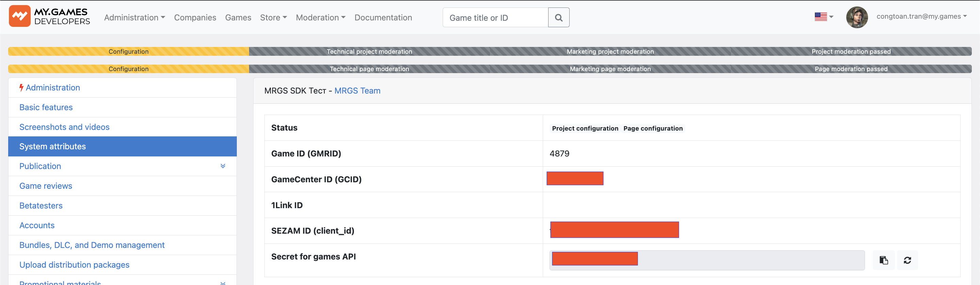Click the Marketing project moderation step
The image size is (980, 285).
tap(610, 51)
